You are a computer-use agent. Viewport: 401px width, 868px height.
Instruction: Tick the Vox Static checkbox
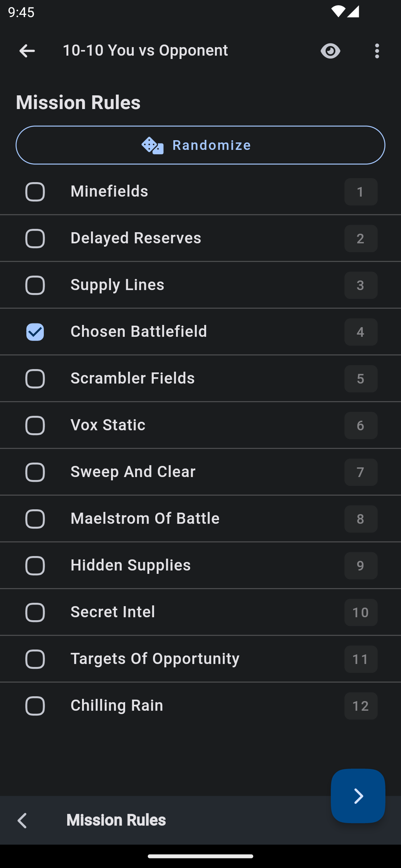click(x=35, y=425)
